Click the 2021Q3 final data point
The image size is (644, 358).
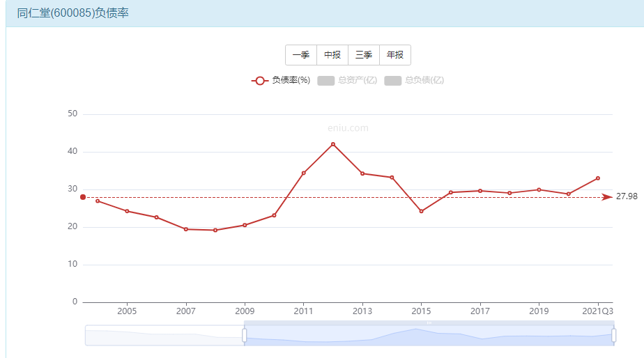click(x=597, y=178)
